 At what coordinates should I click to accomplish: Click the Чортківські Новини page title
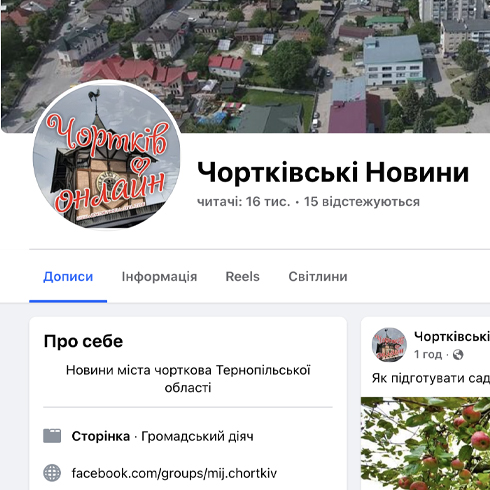(333, 172)
